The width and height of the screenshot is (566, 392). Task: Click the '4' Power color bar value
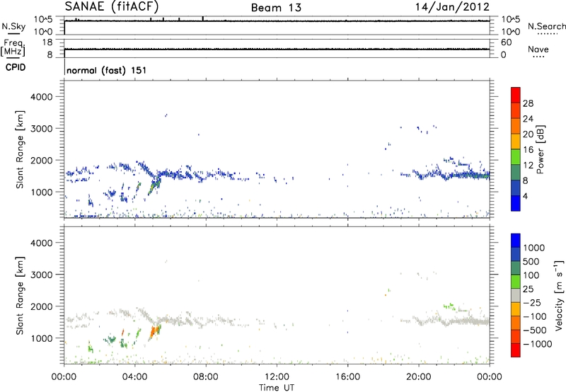(x=526, y=197)
